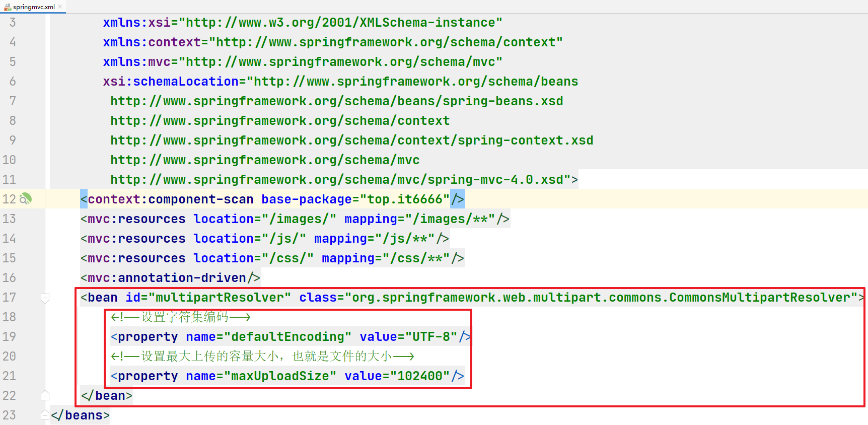Switch to the springmvc.xml editor tab
868x425 pixels.
33,7
